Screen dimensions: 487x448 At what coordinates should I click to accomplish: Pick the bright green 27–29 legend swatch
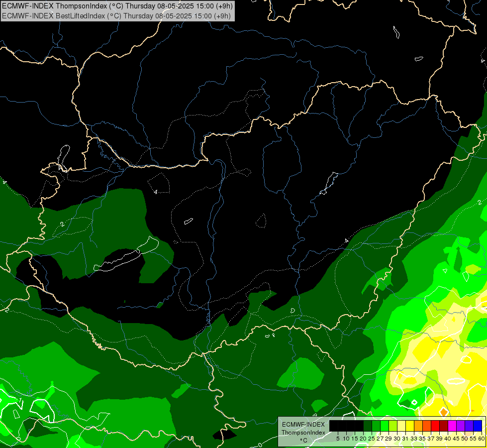[x=385, y=426]
